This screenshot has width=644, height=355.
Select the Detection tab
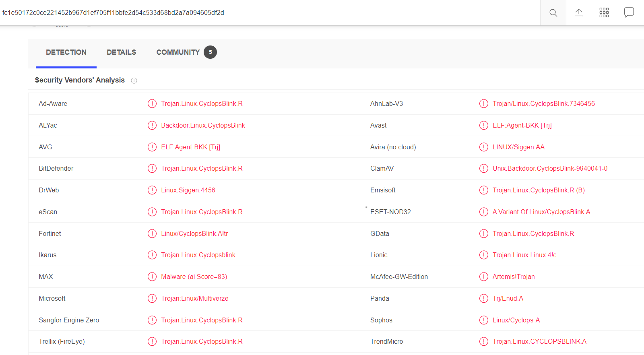66,52
